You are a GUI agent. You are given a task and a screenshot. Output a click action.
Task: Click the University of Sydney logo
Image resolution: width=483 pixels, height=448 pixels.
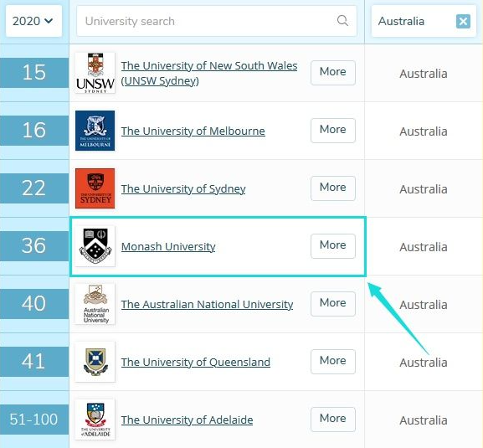(95, 188)
